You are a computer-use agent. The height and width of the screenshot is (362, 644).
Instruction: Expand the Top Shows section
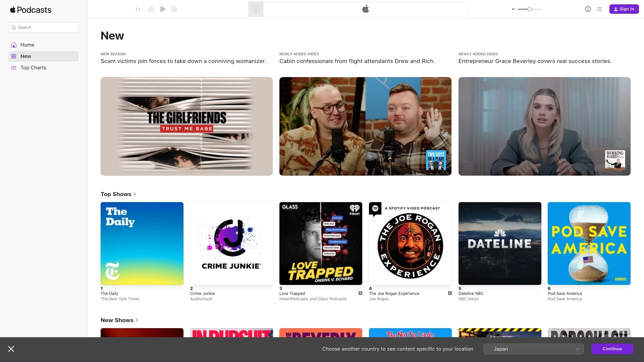point(118,194)
